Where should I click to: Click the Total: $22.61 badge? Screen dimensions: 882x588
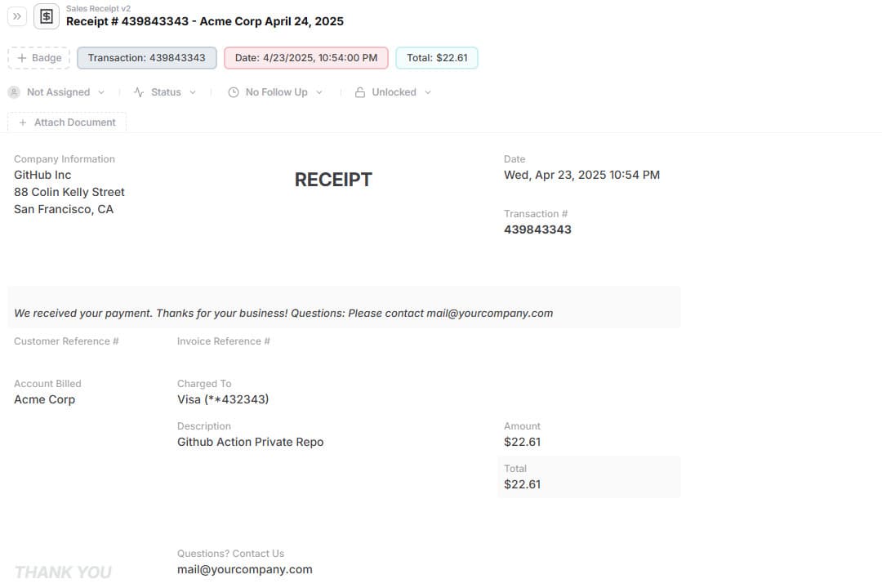point(437,58)
